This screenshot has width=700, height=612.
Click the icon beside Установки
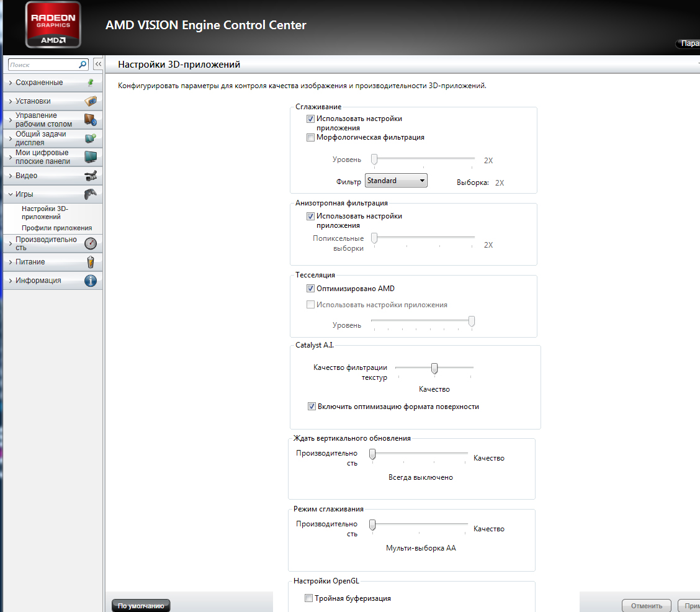[91, 101]
